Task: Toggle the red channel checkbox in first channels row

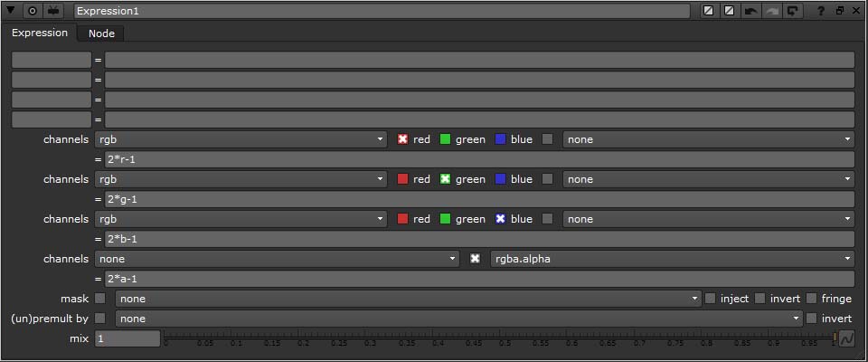Action: (403, 139)
